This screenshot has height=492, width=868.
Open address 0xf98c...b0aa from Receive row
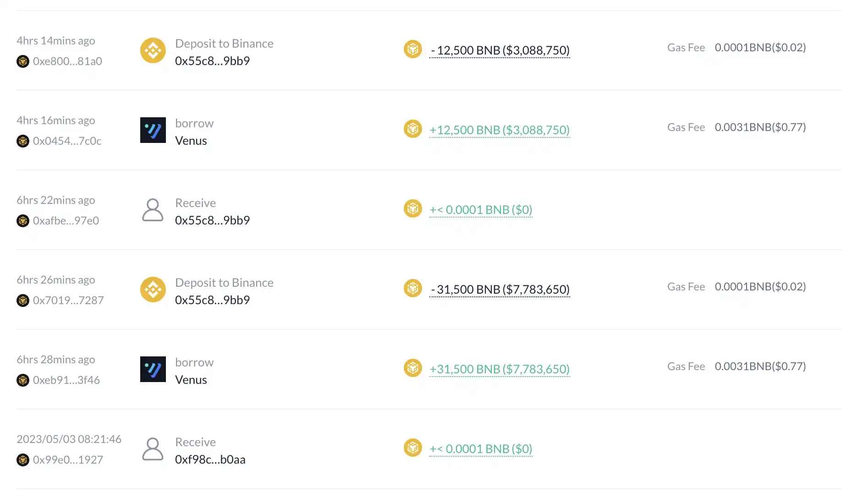click(210, 459)
